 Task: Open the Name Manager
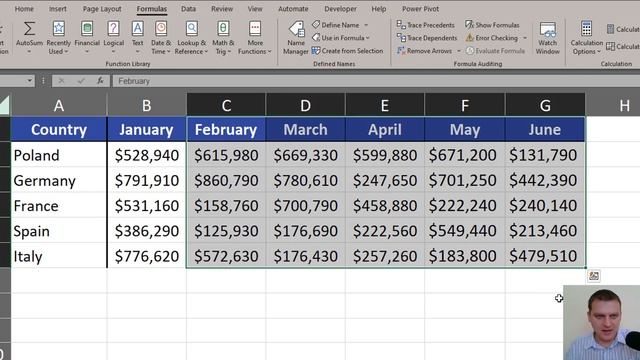[x=296, y=38]
